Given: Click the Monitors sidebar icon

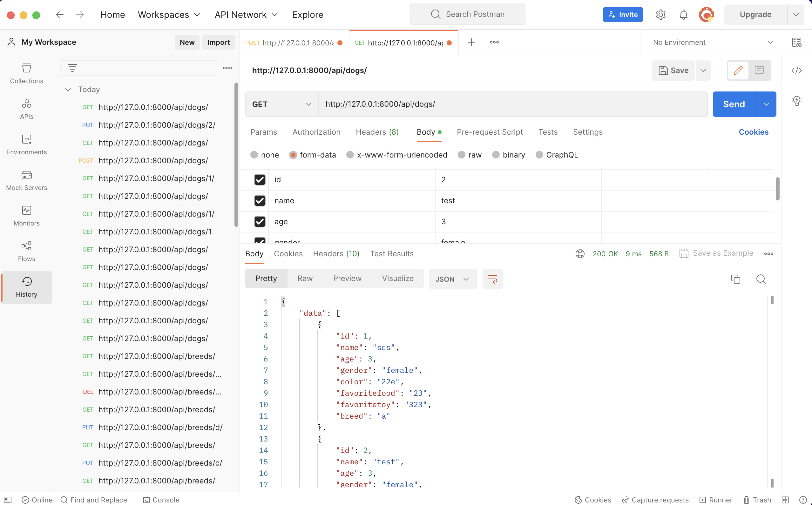Looking at the screenshot, I should (26, 216).
